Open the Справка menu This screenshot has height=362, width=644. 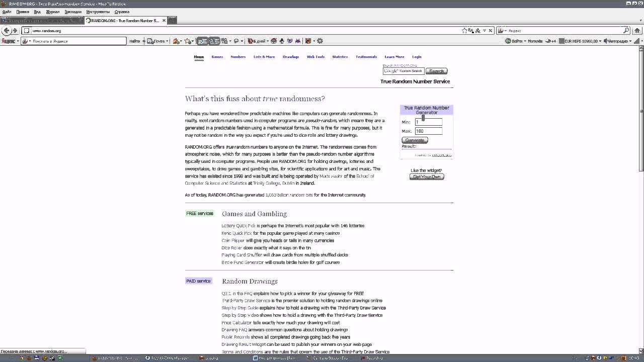122,12
